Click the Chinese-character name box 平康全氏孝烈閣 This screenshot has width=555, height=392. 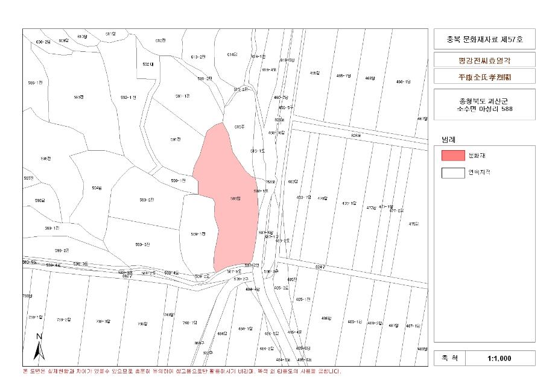484,77
